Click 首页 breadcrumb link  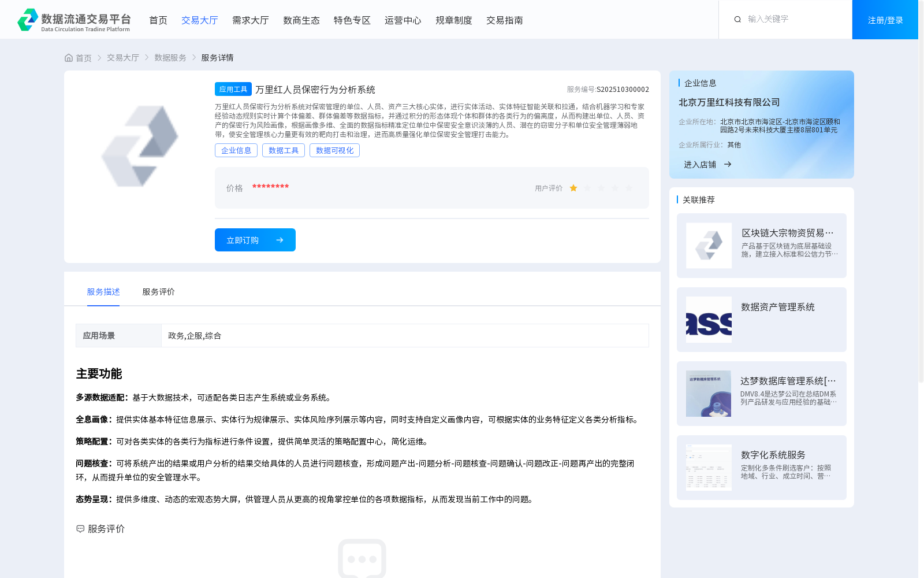(84, 58)
